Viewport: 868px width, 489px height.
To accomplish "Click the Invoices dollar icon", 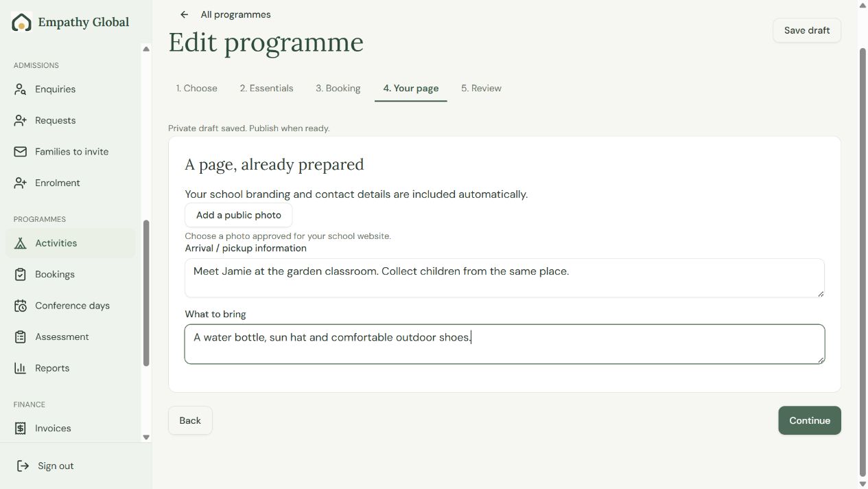I will coord(21,428).
